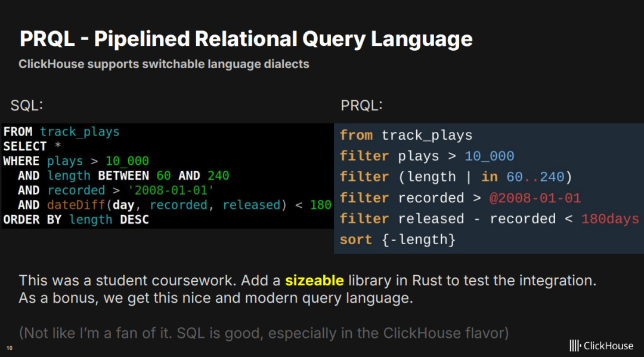Click the ClickHouse logo icon
644x357 pixels.
pyautogui.click(x=575, y=346)
